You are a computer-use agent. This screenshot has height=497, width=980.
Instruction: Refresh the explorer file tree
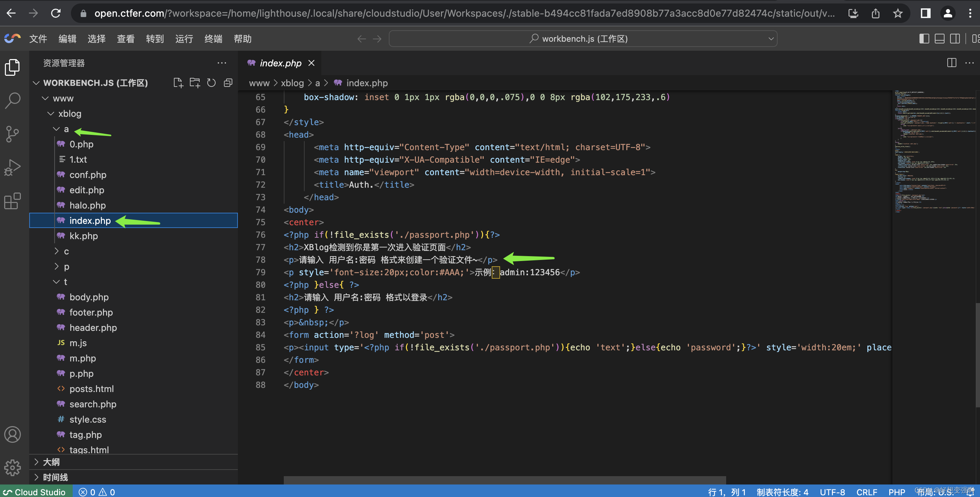(x=211, y=83)
